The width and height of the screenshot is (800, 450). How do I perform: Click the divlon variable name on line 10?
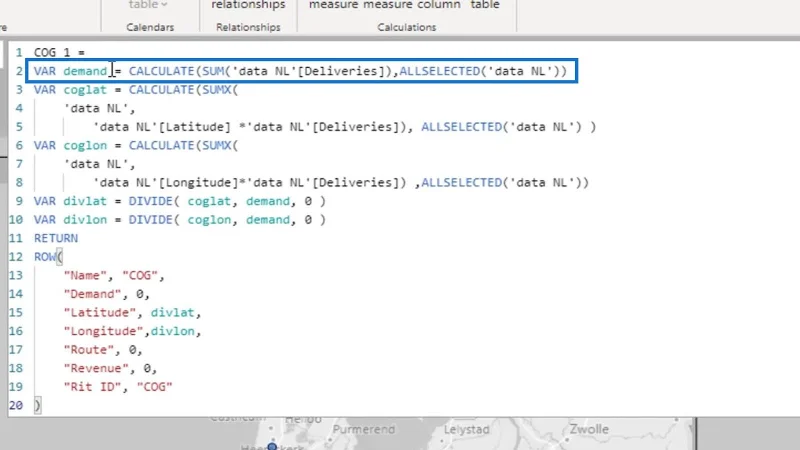85,219
